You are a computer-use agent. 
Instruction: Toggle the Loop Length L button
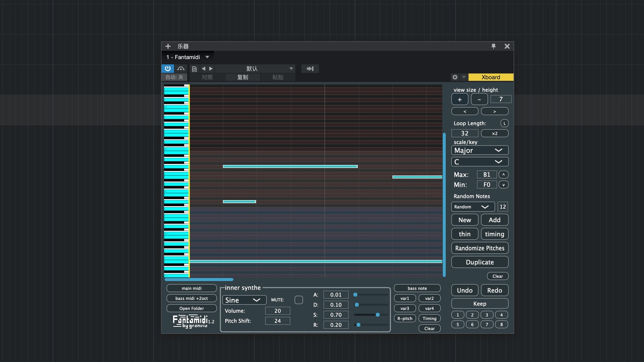pos(504,123)
